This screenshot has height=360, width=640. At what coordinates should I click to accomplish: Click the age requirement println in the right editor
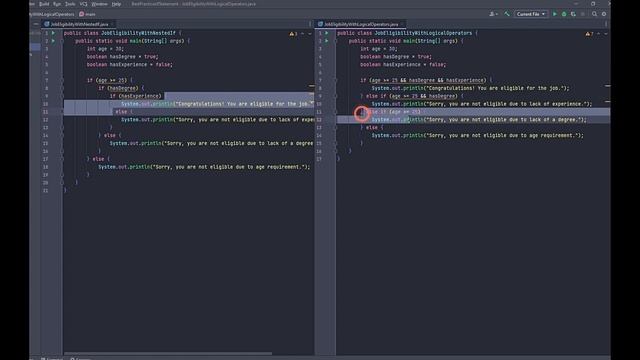coord(478,136)
